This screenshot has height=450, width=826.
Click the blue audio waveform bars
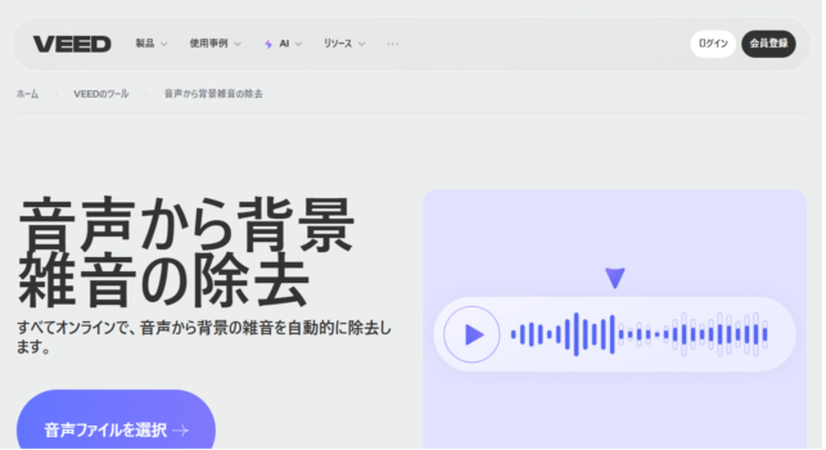[x=638, y=334]
